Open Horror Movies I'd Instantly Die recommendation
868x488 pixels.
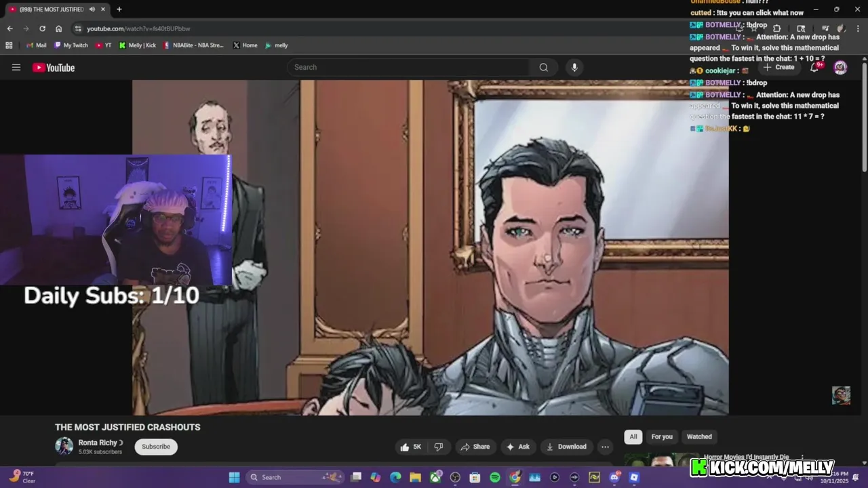746,457
